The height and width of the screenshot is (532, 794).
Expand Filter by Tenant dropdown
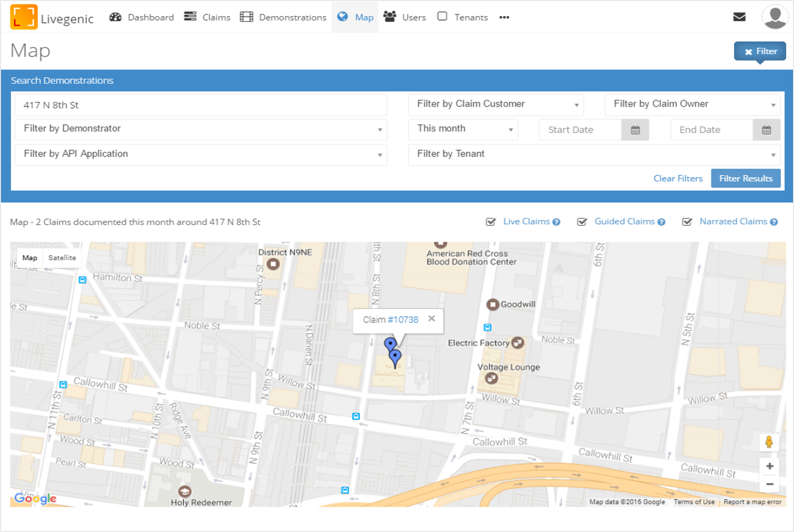coord(594,154)
